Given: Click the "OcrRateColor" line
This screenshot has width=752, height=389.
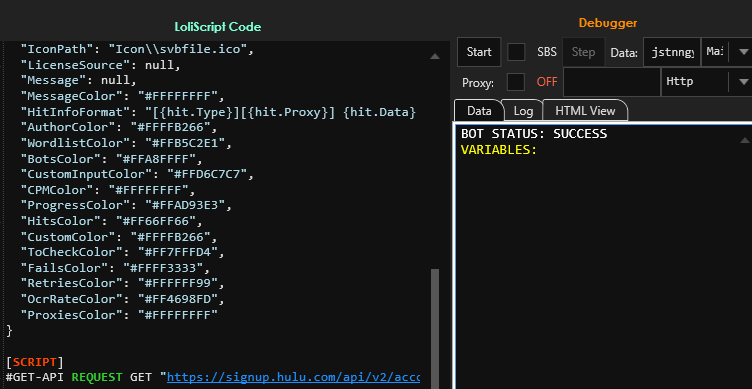Looking at the screenshot, I should click(122, 299).
